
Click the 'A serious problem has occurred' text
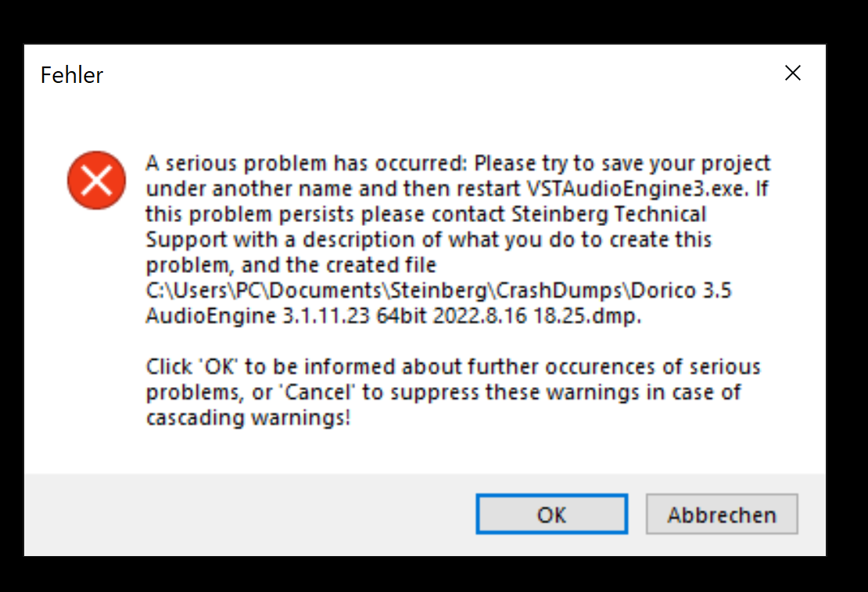[307, 164]
